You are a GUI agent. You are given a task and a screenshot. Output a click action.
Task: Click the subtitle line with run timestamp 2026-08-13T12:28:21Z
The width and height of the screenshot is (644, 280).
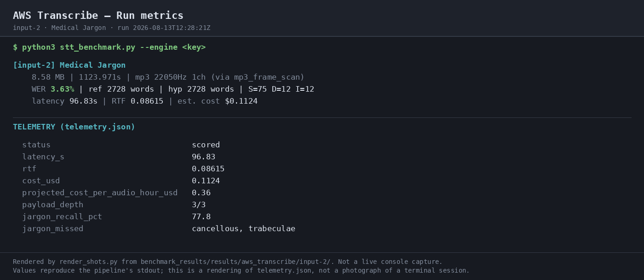click(x=112, y=28)
